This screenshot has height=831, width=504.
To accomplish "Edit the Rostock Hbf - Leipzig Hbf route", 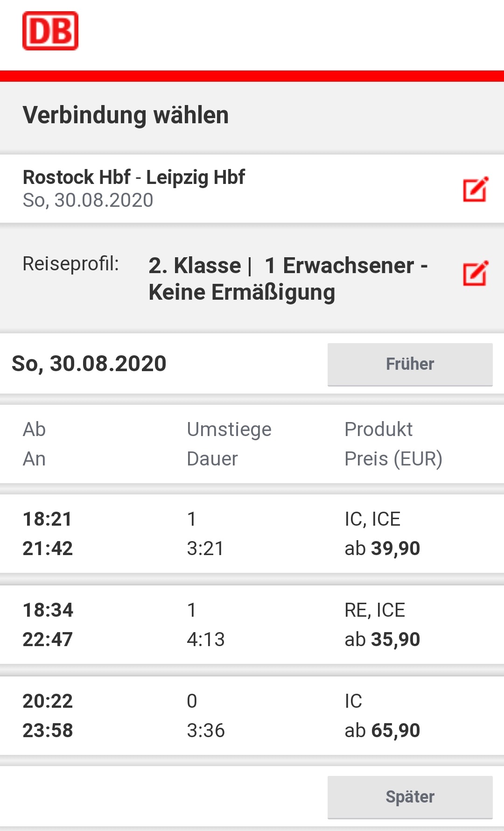I will pos(475,189).
